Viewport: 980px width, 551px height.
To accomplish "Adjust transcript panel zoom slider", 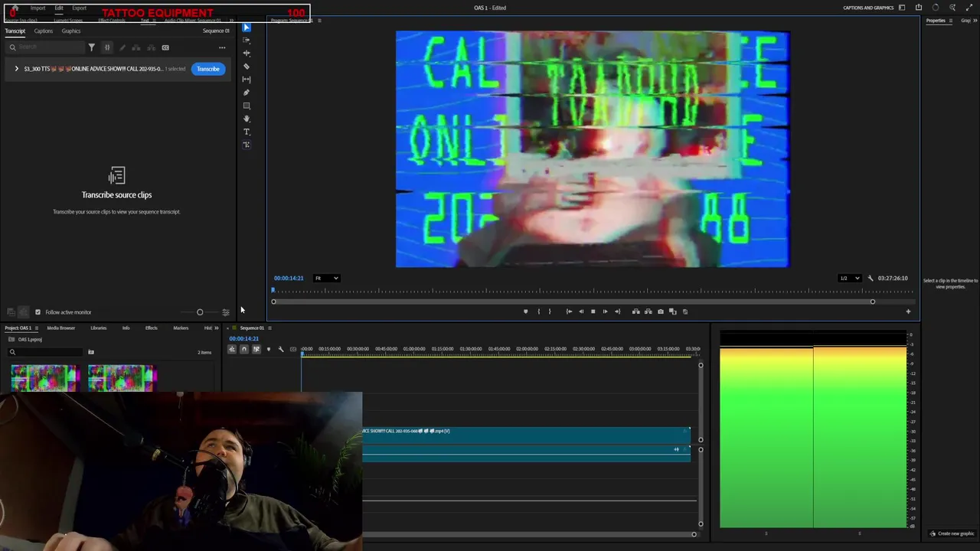I will 200,312.
